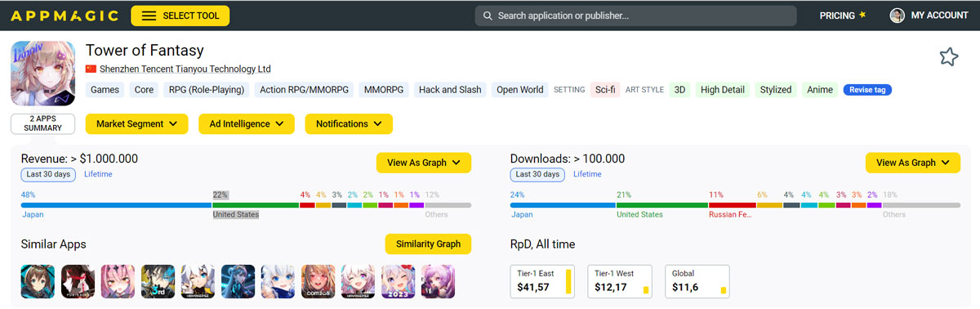Select the Hack and Slash tag
The width and height of the screenshot is (980, 309).
(450, 90)
